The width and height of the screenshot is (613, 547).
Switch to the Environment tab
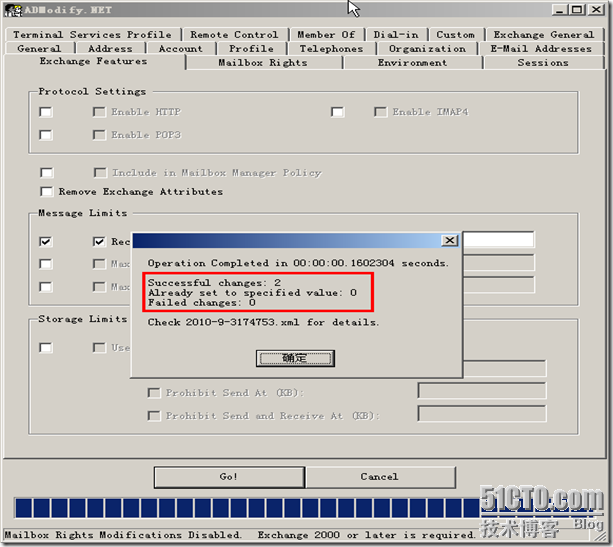coord(412,63)
